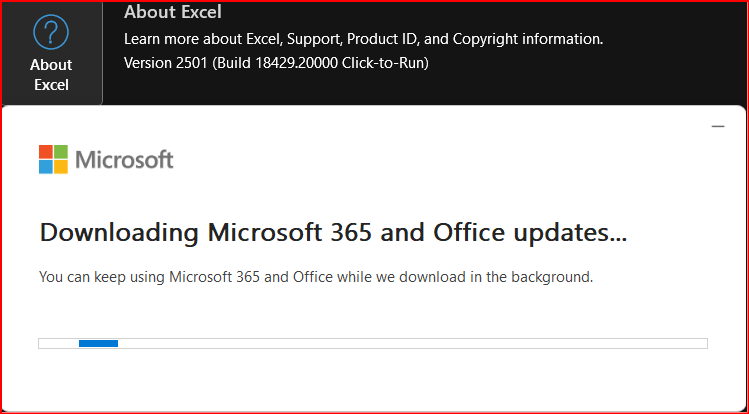Click the Microsoft four-square logo
The width and height of the screenshot is (749, 414).
tap(54, 159)
